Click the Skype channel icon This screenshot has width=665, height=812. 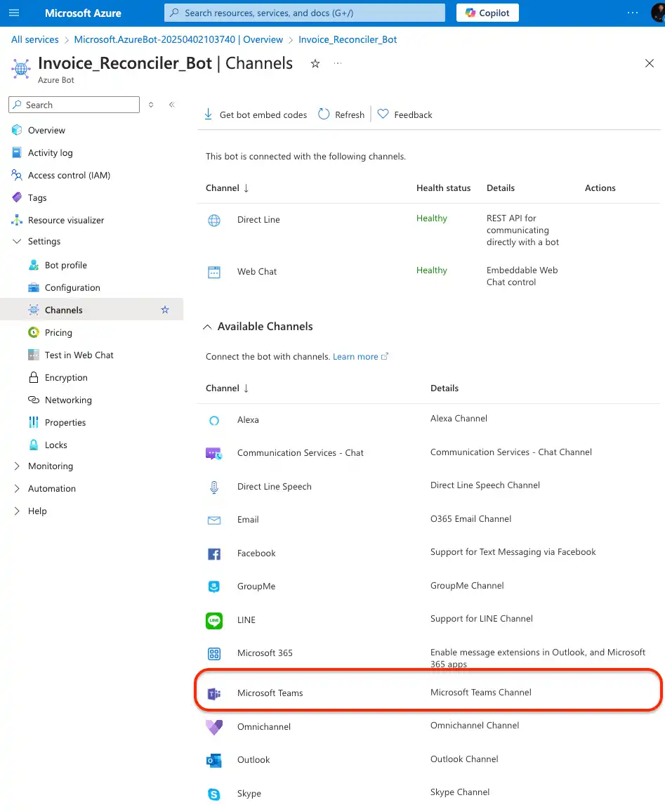click(214, 794)
